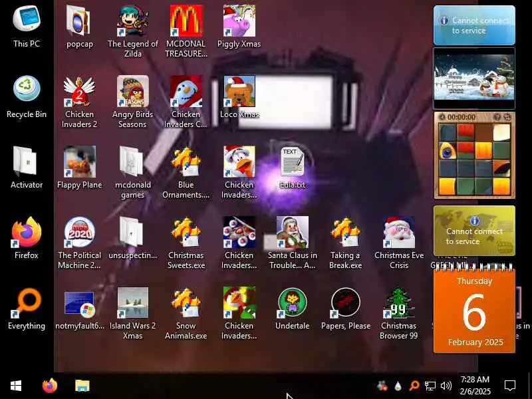
Task: Select The Political Machine 2020 shortcut
Action: click(80, 243)
